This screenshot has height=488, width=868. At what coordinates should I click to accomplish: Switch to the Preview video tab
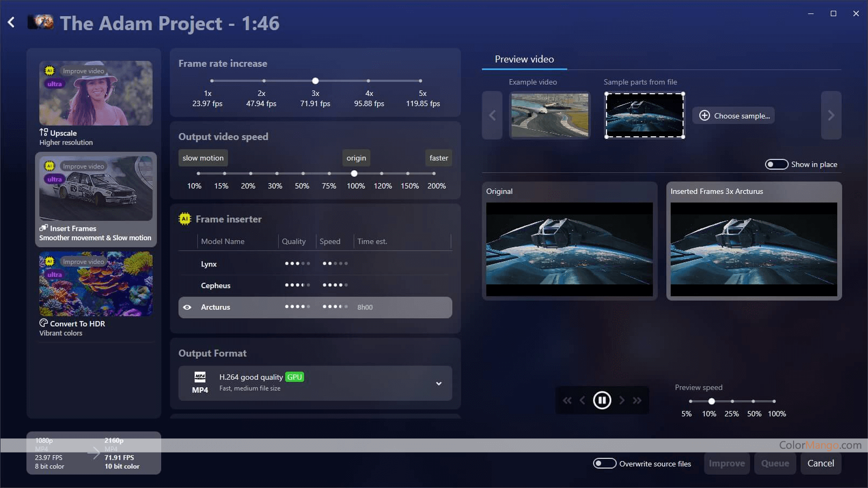coord(524,59)
